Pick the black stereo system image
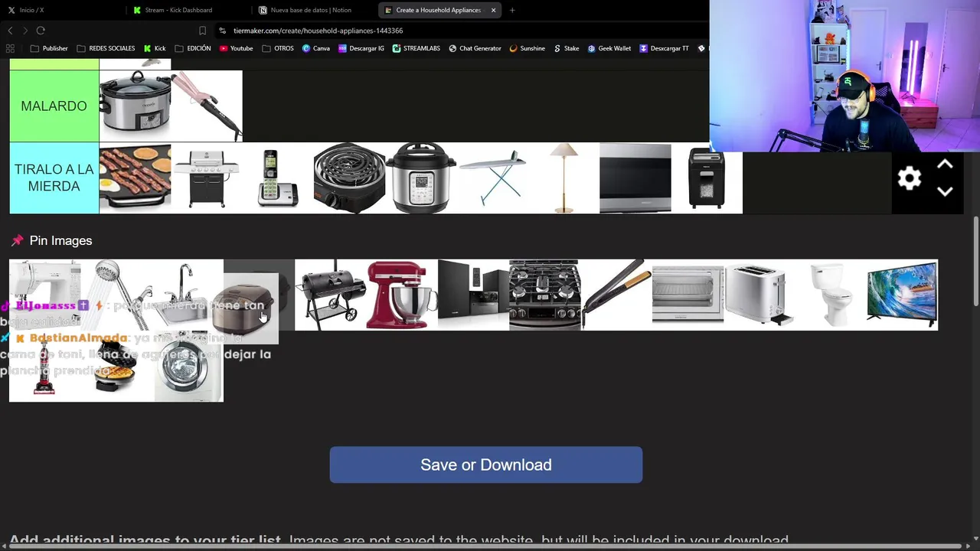 [473, 295]
